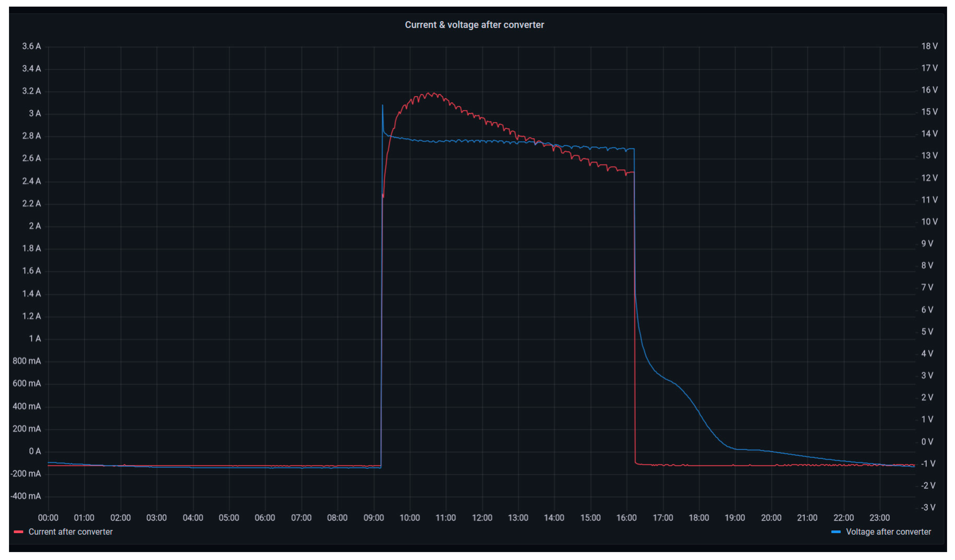Viewport: 955px width, 560px height.
Task: Click the 00:00 time axis label
Action: click(48, 518)
